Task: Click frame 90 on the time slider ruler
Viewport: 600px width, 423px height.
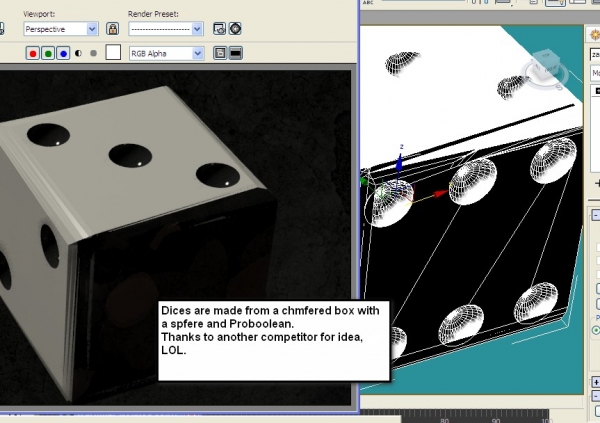Action: (496, 420)
